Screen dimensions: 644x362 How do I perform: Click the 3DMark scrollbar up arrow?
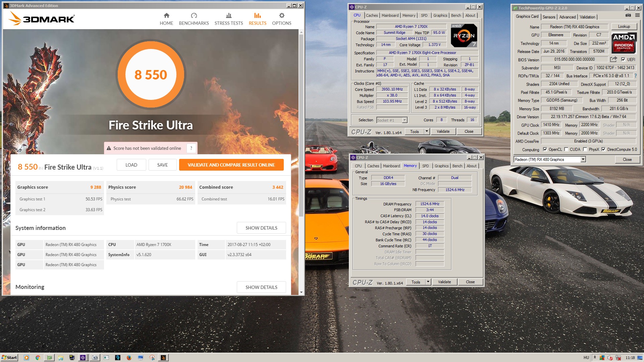click(301, 32)
